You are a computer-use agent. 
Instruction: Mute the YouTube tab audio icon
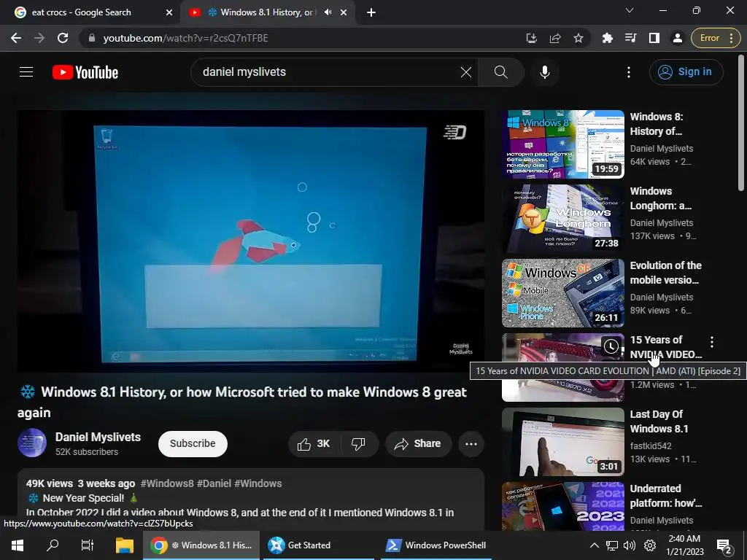(328, 12)
